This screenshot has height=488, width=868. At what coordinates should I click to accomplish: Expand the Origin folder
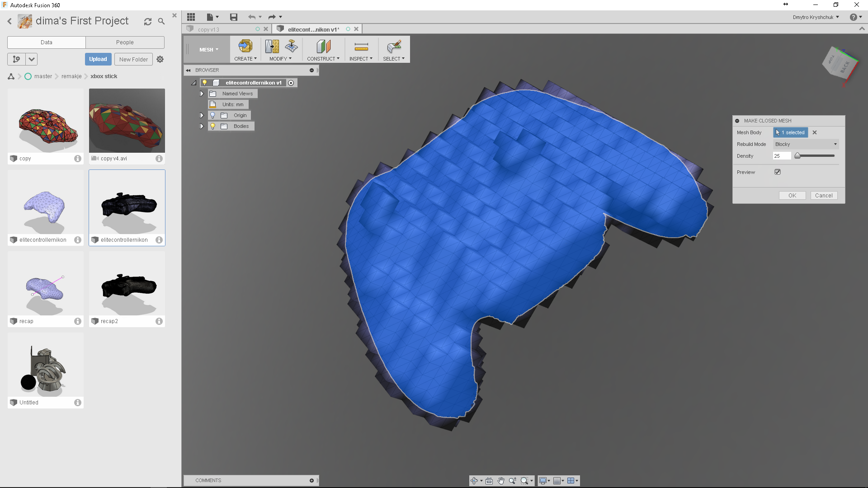pyautogui.click(x=202, y=115)
